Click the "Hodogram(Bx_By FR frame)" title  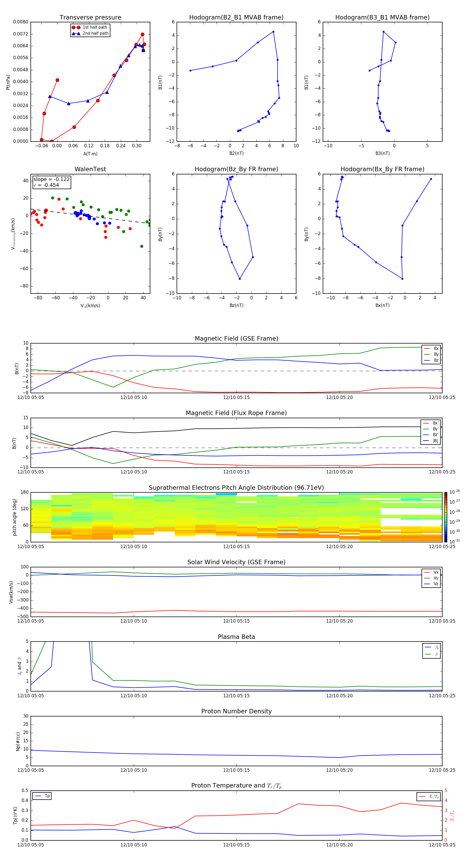pos(382,169)
